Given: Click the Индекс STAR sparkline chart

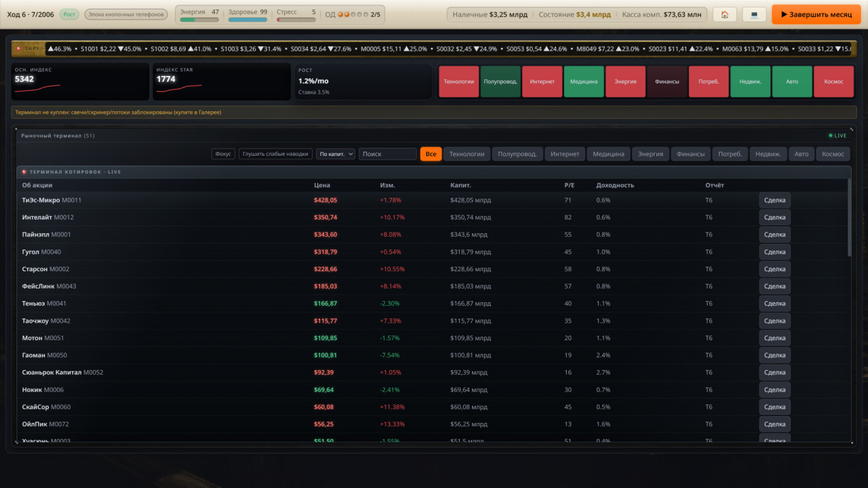Looking at the screenshot, I should click(179, 87).
